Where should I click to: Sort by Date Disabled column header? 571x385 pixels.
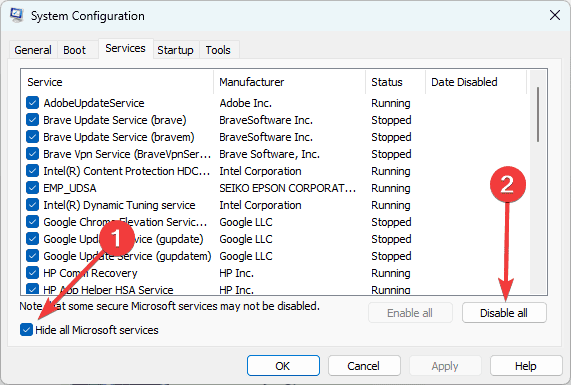pos(476,82)
